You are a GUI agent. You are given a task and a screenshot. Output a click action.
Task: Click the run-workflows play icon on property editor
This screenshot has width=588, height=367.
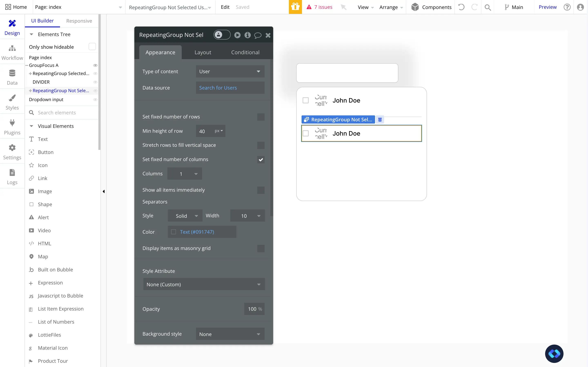[237, 35]
